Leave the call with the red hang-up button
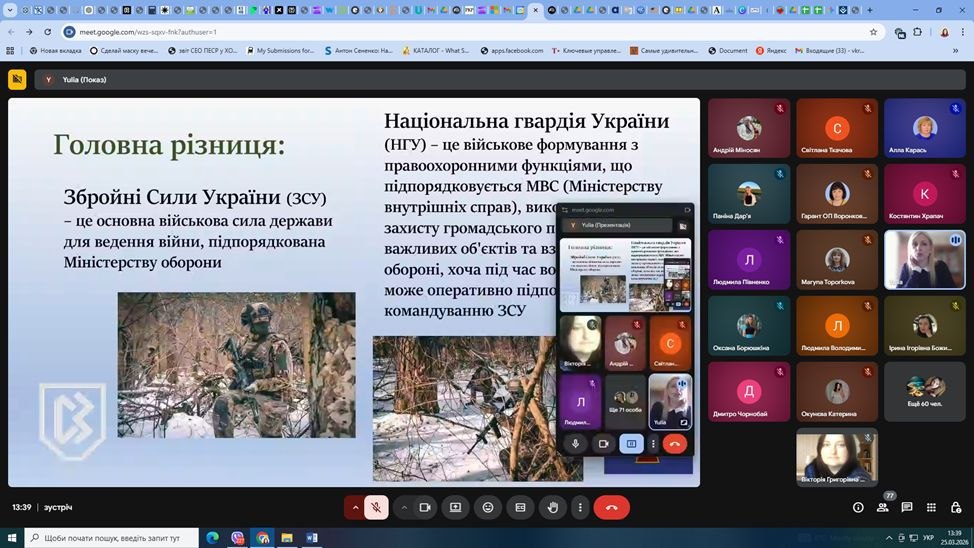Viewport: 974px width, 548px height. [x=611, y=507]
